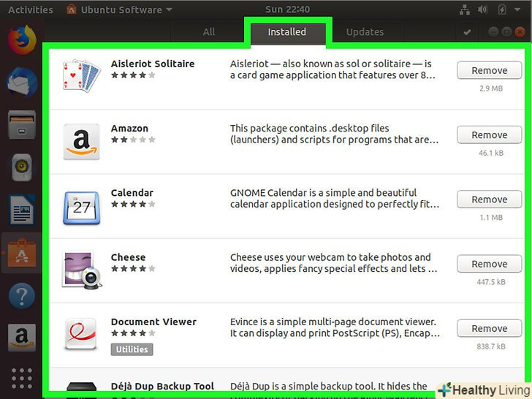Image resolution: width=532 pixels, height=399 pixels.
Task: Click the 46.1 kB size label
Action: 491,153
